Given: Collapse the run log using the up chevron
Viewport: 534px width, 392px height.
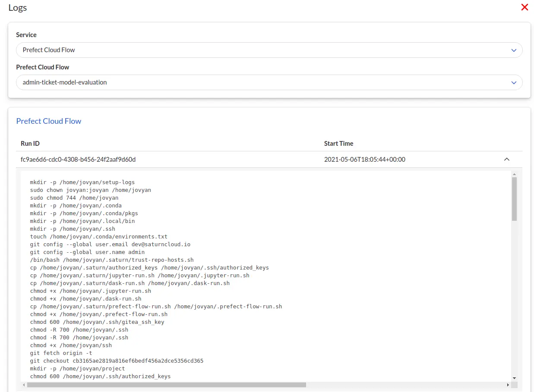Looking at the screenshot, I should click(507, 160).
